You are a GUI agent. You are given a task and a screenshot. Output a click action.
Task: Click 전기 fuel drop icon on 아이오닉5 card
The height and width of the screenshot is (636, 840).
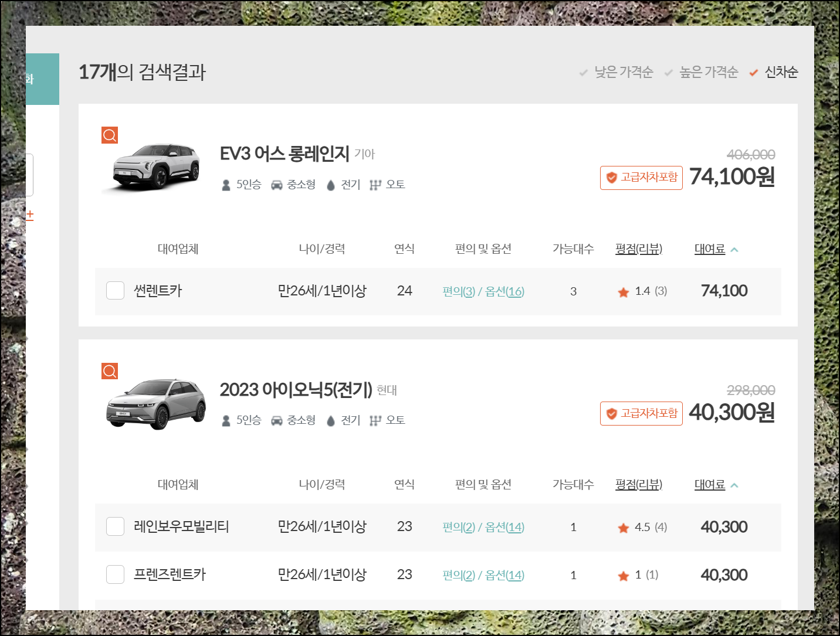(330, 421)
